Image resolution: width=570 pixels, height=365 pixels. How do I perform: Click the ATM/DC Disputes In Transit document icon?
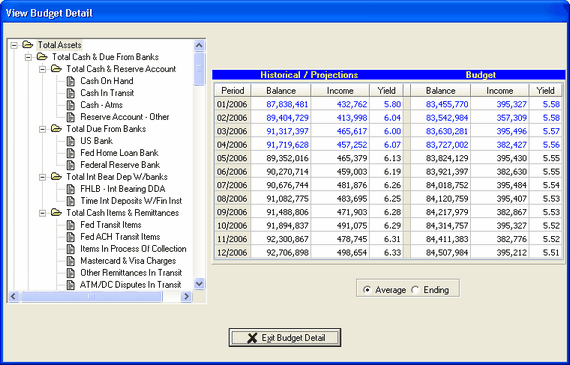coord(71,285)
